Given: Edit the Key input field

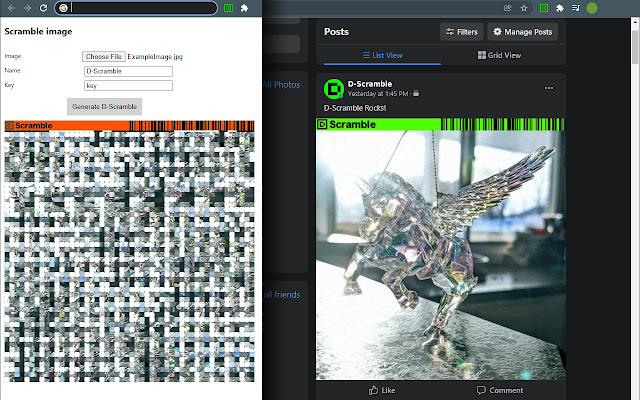Looking at the screenshot, I should pos(128,85).
